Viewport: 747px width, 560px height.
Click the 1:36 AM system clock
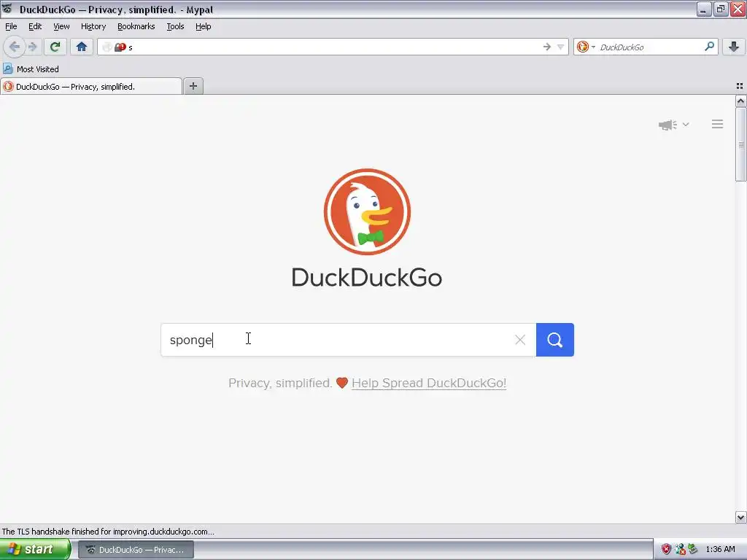(720, 549)
